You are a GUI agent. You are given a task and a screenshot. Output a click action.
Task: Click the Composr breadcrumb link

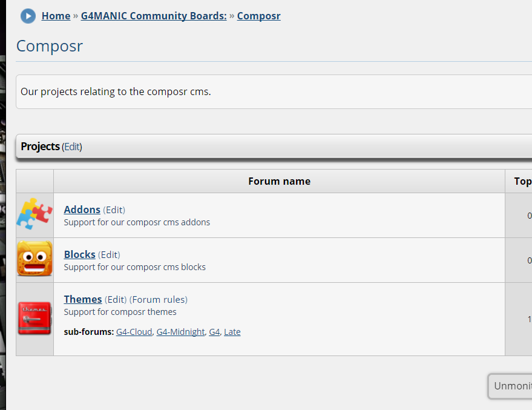pos(258,16)
